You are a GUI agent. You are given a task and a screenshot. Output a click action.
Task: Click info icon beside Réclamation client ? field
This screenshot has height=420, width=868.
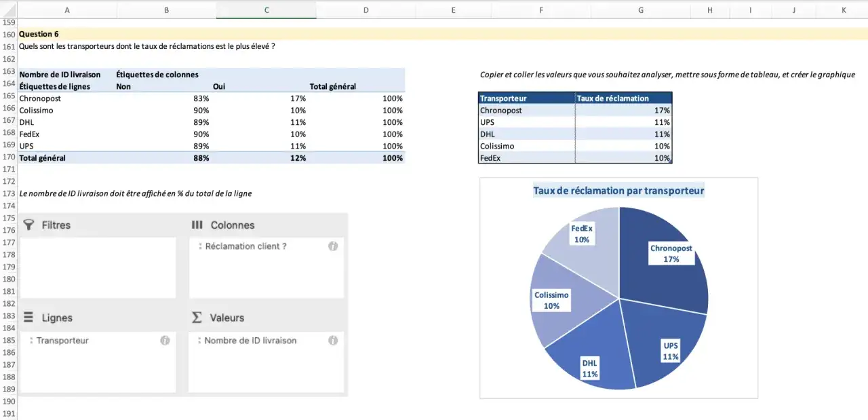click(x=333, y=246)
